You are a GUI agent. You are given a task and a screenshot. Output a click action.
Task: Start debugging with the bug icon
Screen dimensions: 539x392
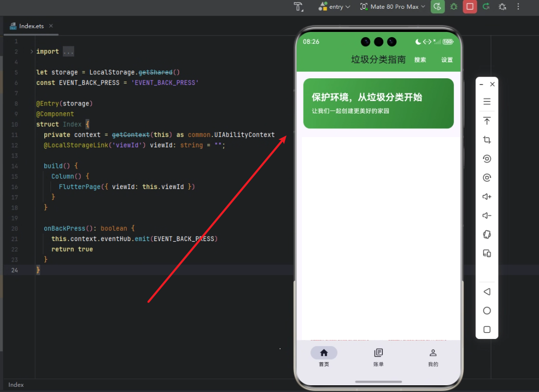(454, 7)
